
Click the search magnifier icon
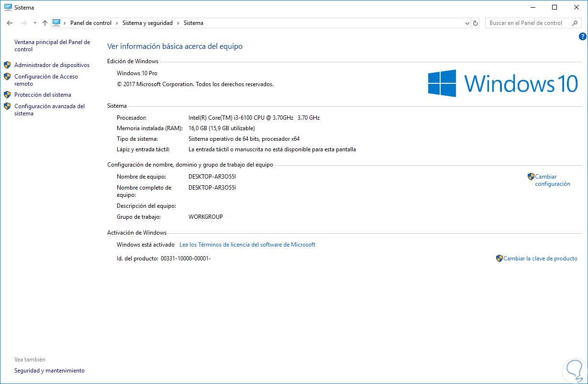pos(575,23)
